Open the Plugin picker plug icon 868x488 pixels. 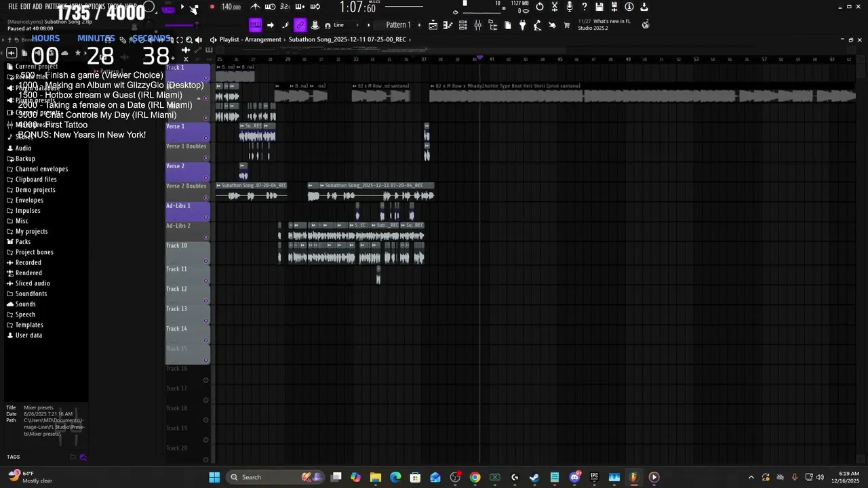522,25
